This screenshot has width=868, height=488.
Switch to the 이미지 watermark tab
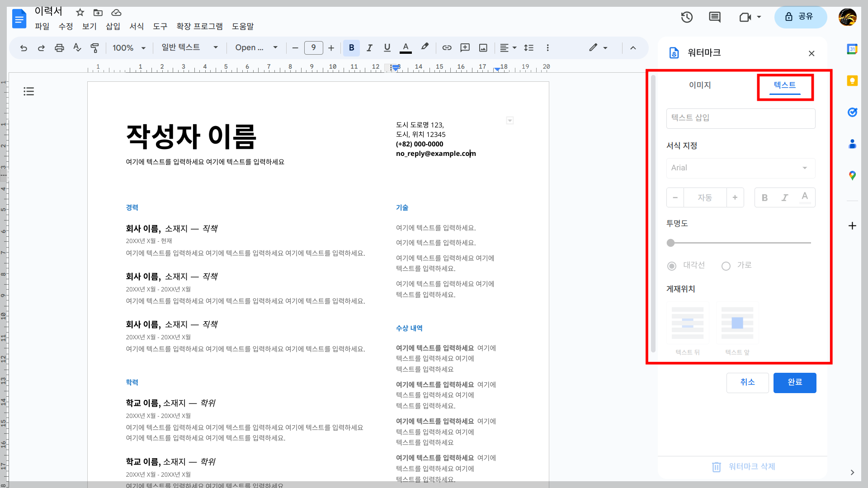[x=700, y=85]
